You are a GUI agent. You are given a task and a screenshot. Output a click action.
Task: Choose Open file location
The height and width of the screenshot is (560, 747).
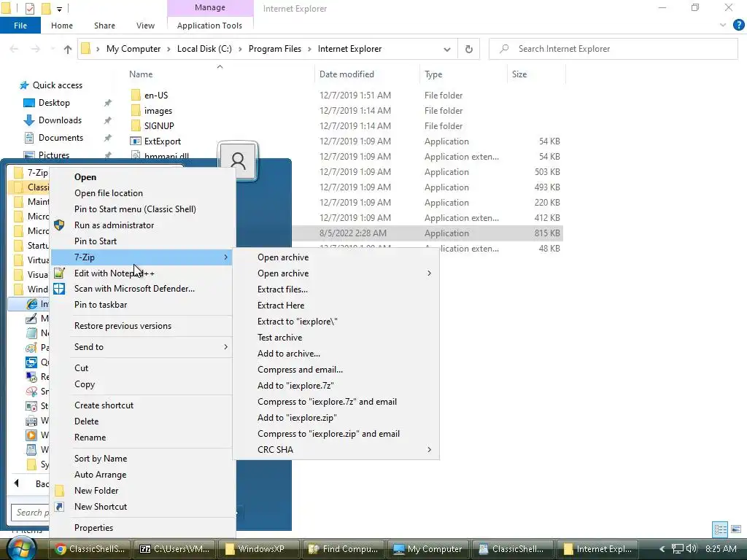[109, 192]
